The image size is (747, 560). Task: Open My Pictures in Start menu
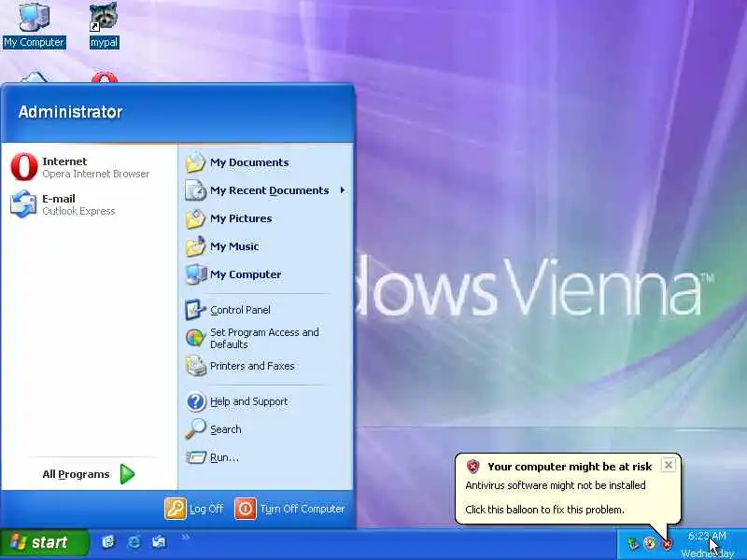265,218
